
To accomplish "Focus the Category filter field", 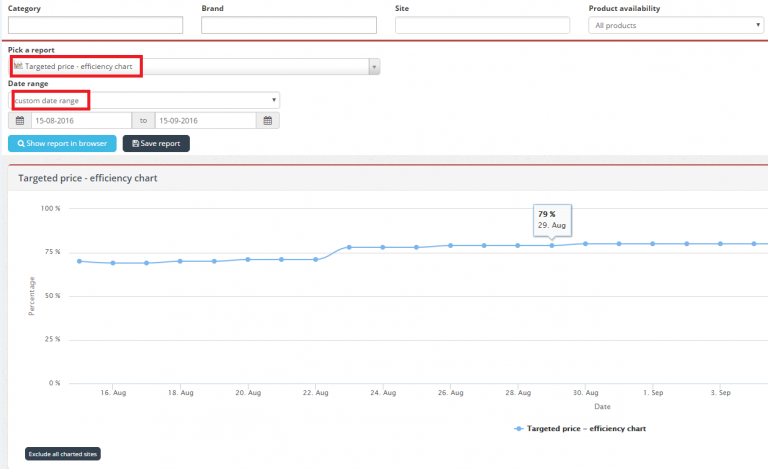I will click(x=95, y=25).
